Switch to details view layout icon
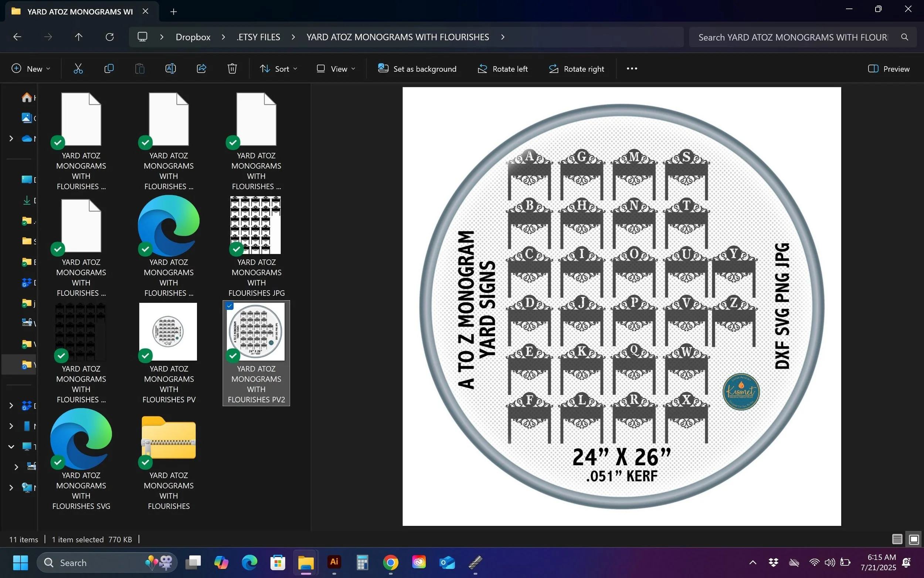The width and height of the screenshot is (924, 578). pyautogui.click(x=897, y=540)
